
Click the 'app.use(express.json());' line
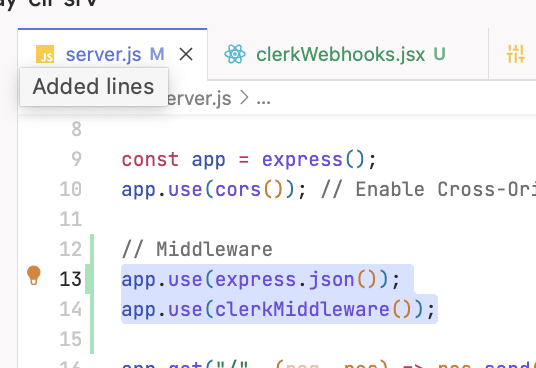(x=261, y=280)
